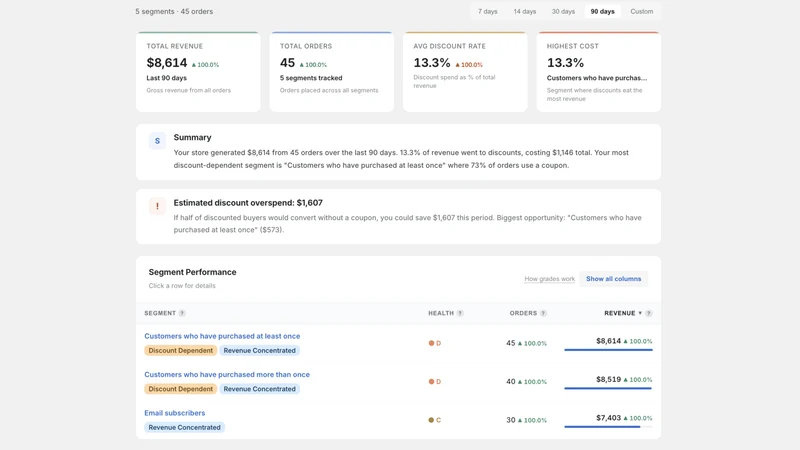Screen dimensions: 800x450
Task: Click the Highest Cost card
Action: click(598, 71)
